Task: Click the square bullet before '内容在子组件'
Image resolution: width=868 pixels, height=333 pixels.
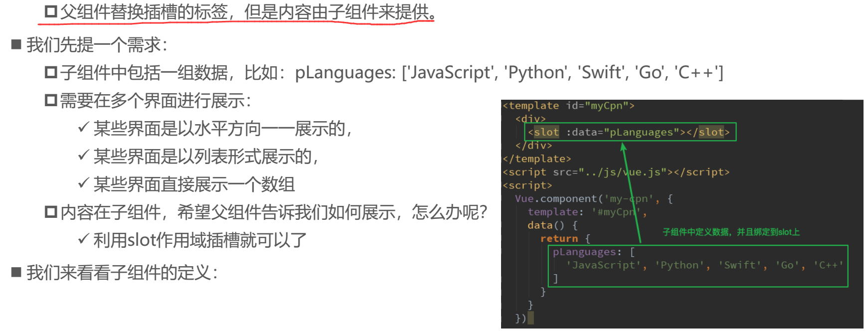Action: click(x=51, y=212)
